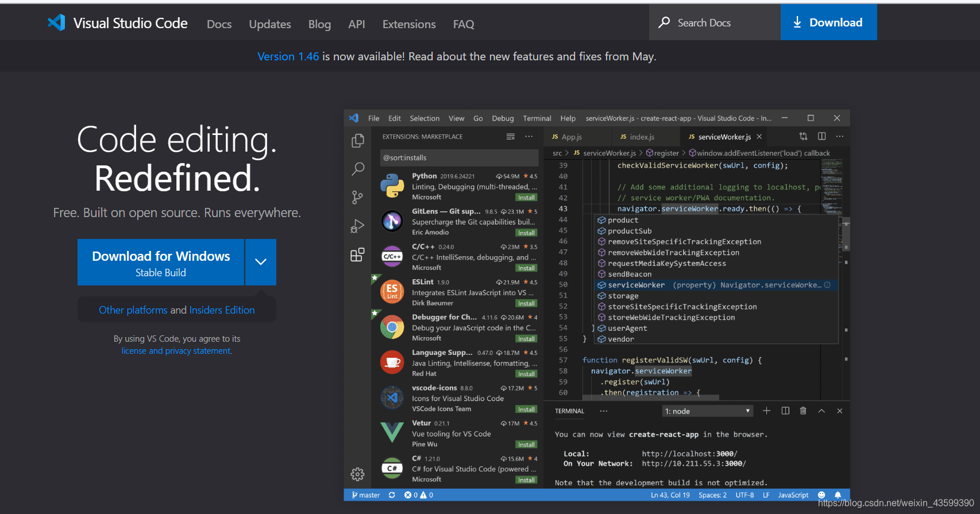Maximize terminal panel with the chevron up
This screenshot has height=514, width=980.
(x=821, y=411)
